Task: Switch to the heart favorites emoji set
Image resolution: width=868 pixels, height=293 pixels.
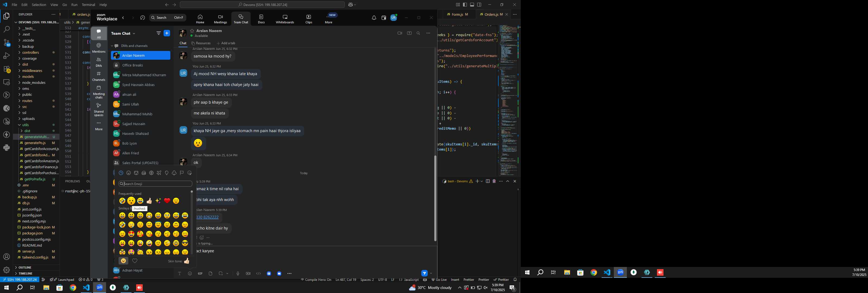Action: point(135,261)
